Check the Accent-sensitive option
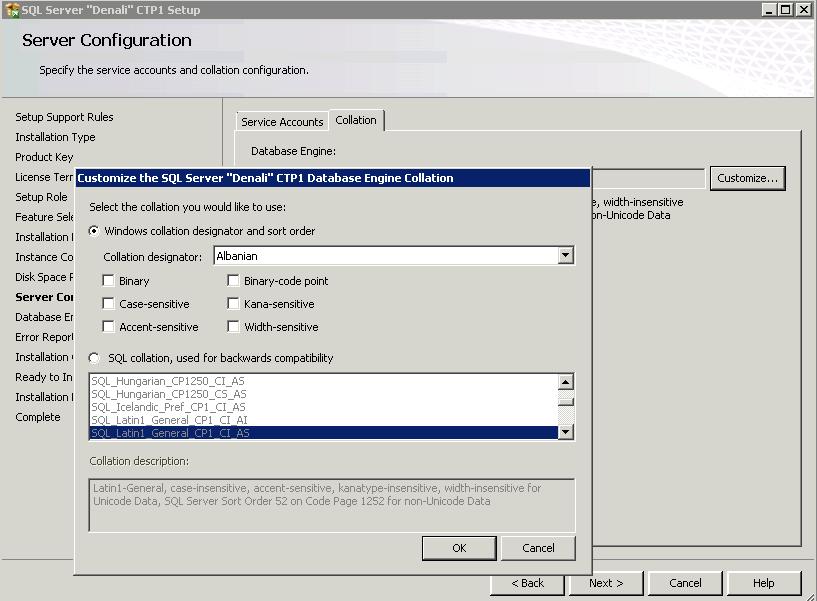Image resolution: width=817 pixels, height=601 pixels. point(109,327)
